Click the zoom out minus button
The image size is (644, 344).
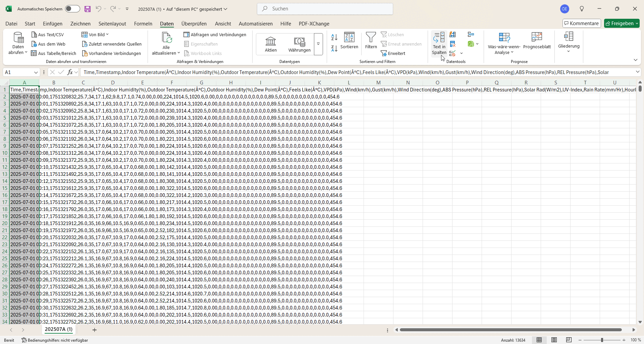click(580, 340)
